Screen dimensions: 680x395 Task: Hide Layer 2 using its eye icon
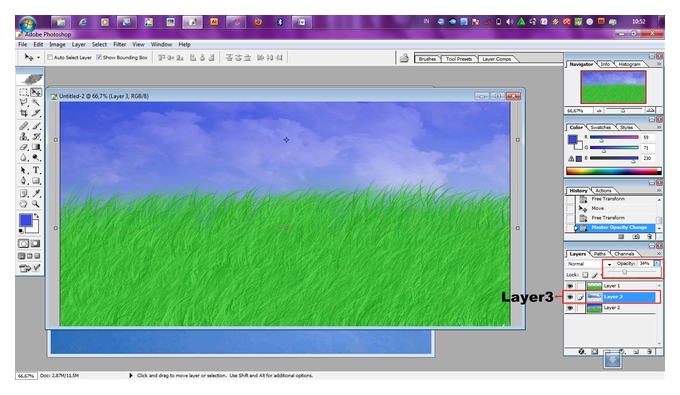click(x=570, y=308)
